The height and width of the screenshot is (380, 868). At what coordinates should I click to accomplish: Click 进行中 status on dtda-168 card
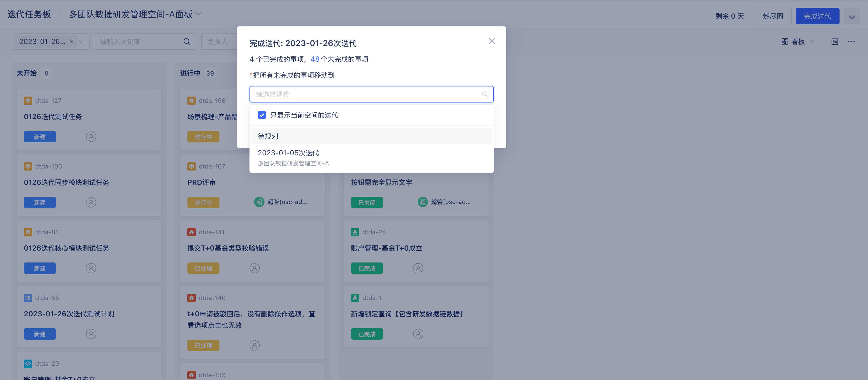(x=203, y=137)
